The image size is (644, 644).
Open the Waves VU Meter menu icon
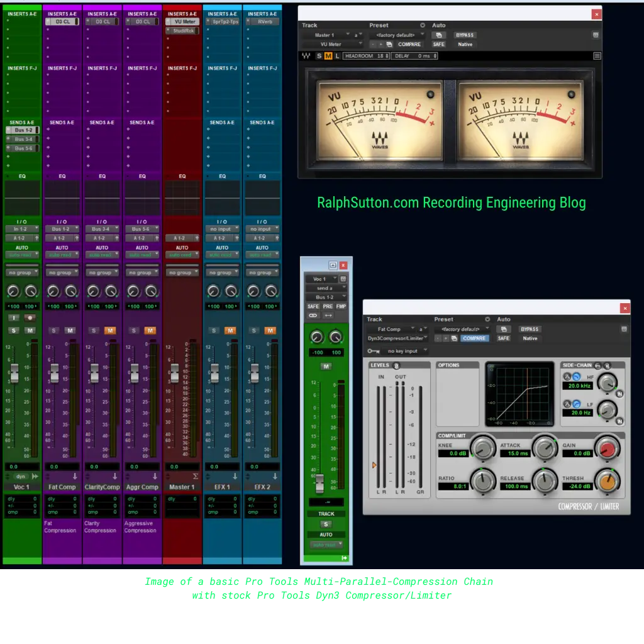(597, 56)
